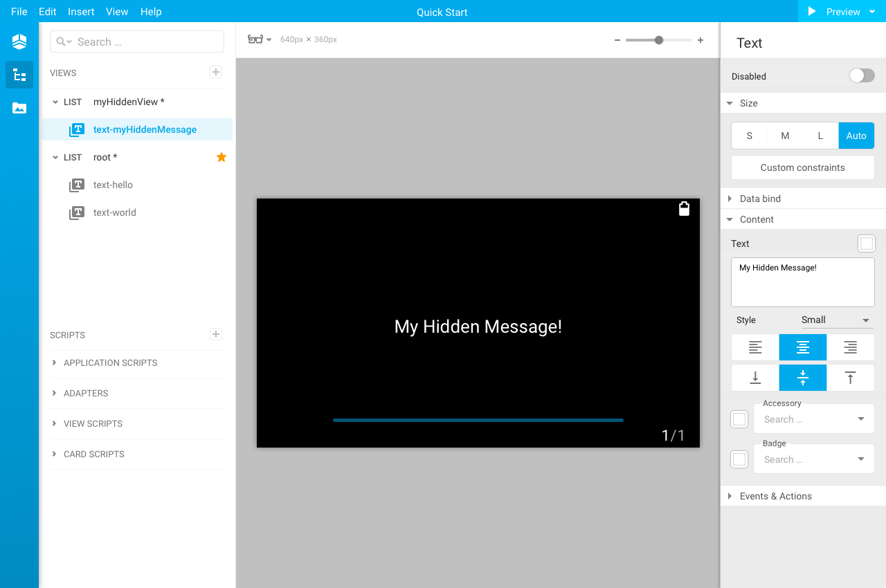Click the zoom slider handle
Viewport: 886px width, 588px height.
(x=659, y=40)
